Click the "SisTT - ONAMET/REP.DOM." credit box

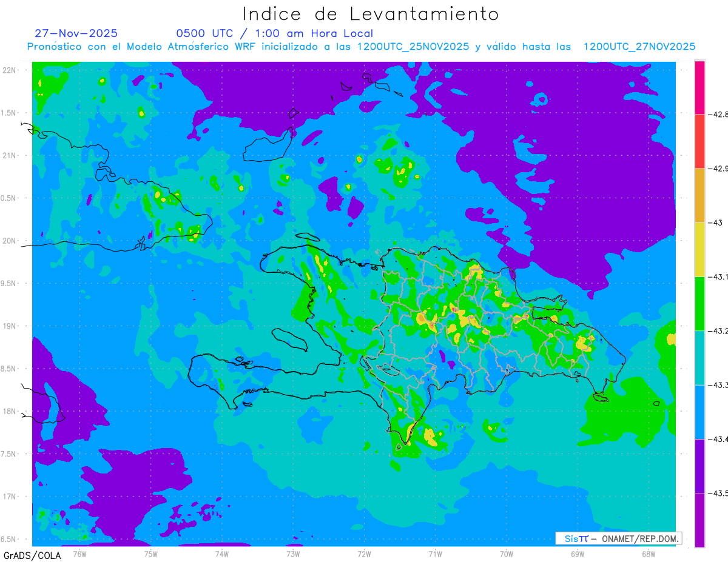(x=618, y=538)
